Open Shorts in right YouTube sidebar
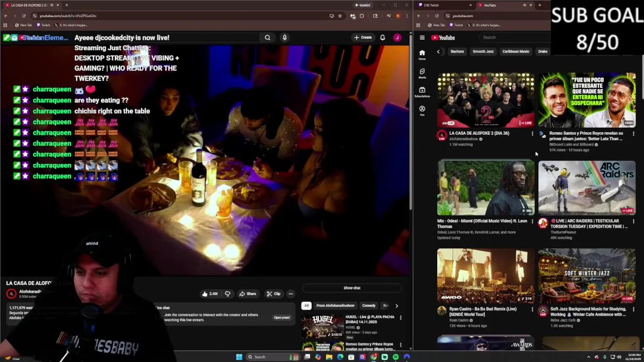 [422, 73]
